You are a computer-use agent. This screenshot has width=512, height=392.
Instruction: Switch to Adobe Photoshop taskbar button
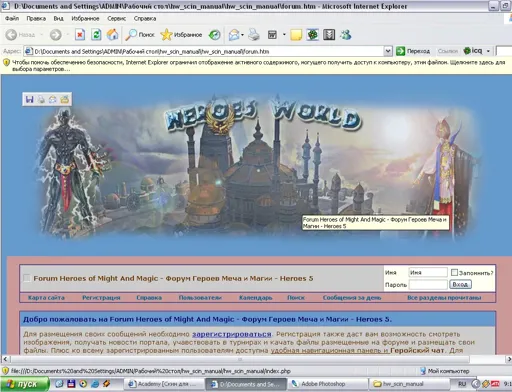coord(327,384)
